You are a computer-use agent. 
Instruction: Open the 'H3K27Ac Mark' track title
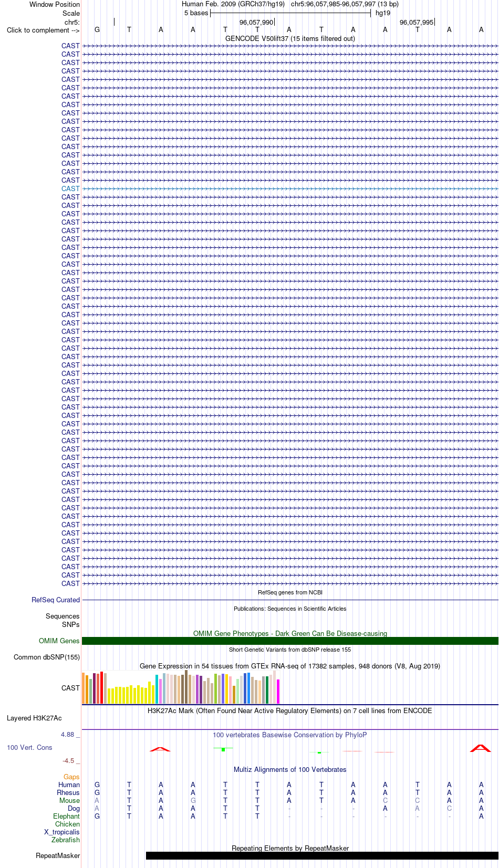click(290, 710)
